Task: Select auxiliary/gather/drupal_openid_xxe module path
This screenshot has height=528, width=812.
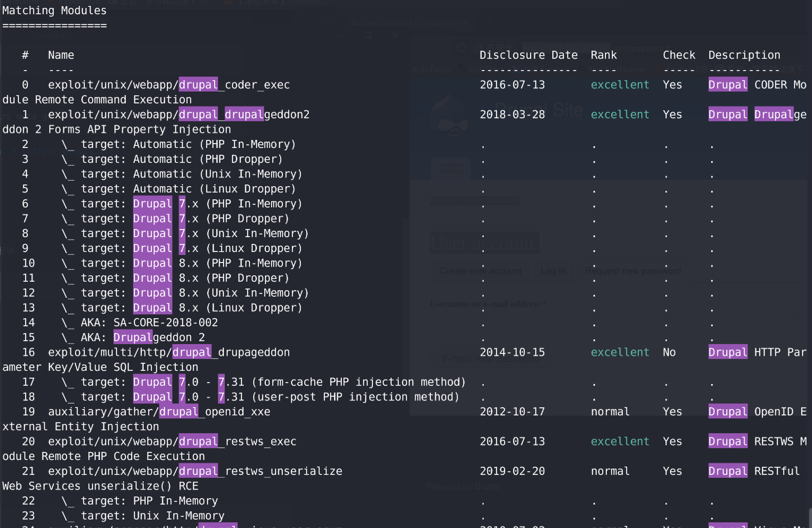Action: [159, 412]
